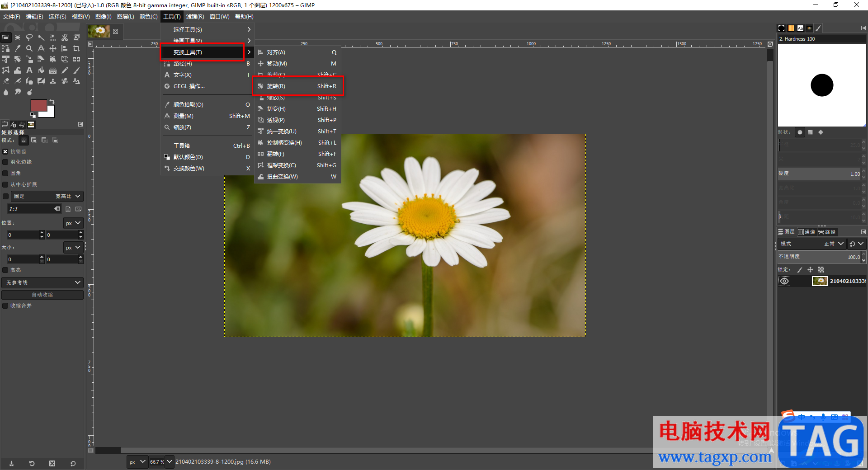This screenshot has height=470, width=868.
Task: Choose the Pencil tool
Action: pyautogui.click(x=65, y=70)
